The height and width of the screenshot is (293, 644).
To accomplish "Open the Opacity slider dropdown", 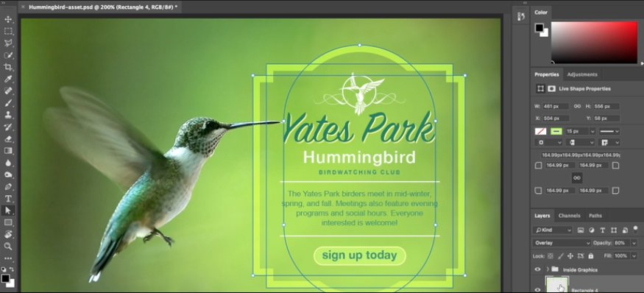I will click(x=634, y=243).
